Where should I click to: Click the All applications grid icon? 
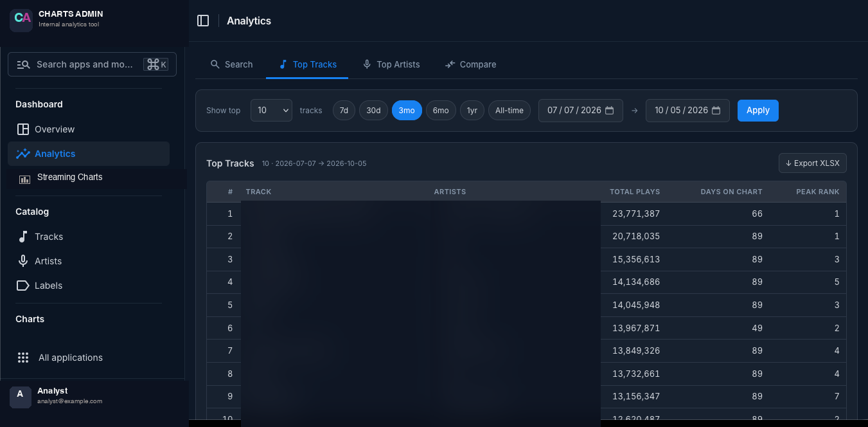tap(23, 358)
